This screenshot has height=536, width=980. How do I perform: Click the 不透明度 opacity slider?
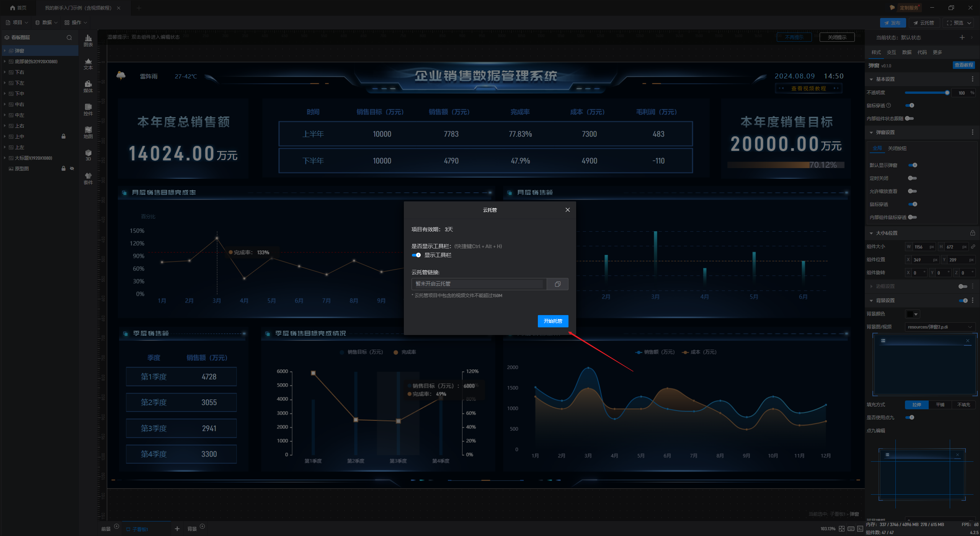pos(926,93)
